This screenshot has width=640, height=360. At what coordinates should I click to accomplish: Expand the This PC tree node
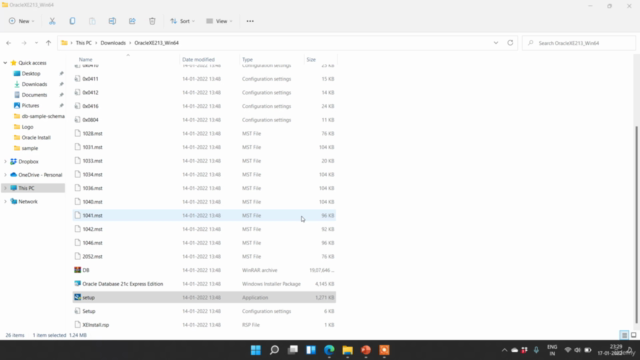[5, 188]
